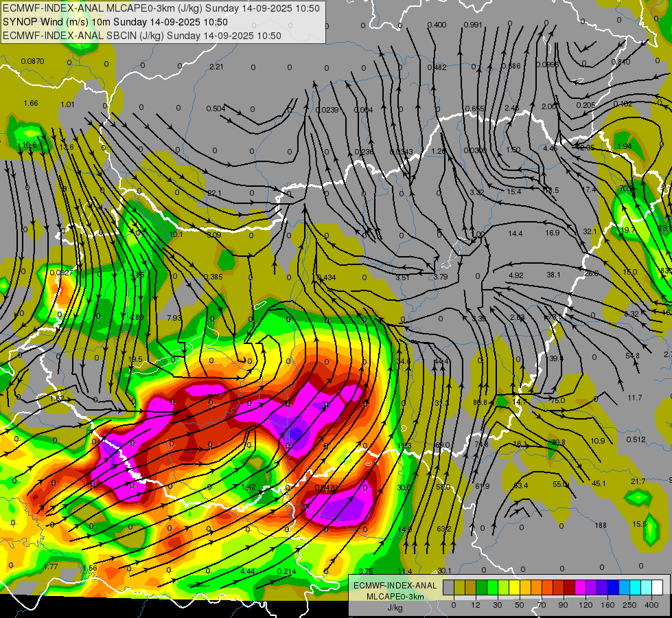Click the legend scale label '400'
The height and width of the screenshot is (618, 672).
click(651, 605)
